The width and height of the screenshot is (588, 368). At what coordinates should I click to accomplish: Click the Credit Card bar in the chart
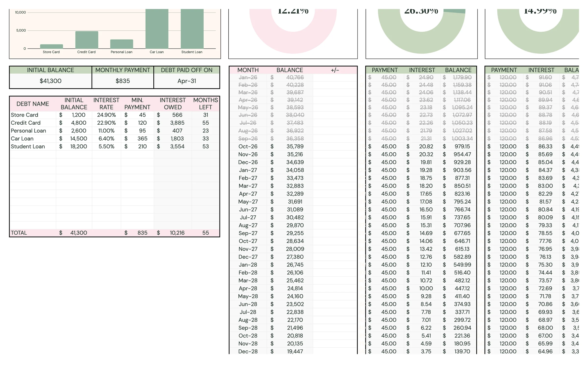click(x=87, y=40)
